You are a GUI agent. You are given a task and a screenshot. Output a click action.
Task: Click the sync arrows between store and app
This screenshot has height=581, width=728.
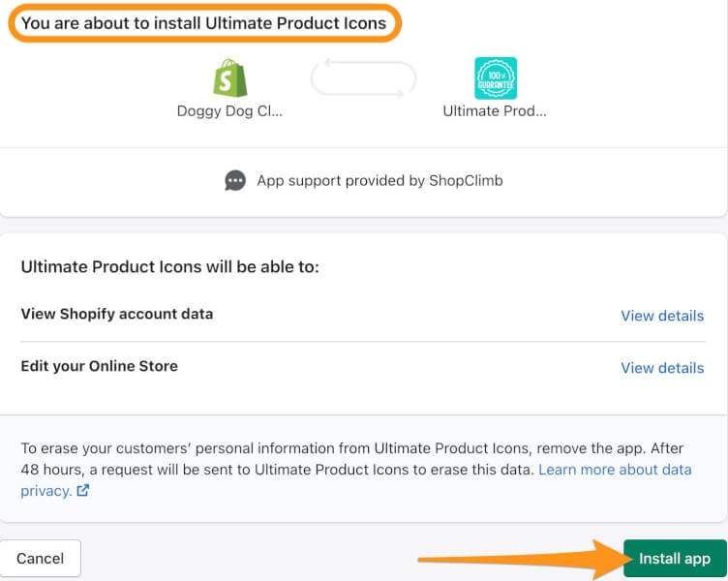click(363, 78)
